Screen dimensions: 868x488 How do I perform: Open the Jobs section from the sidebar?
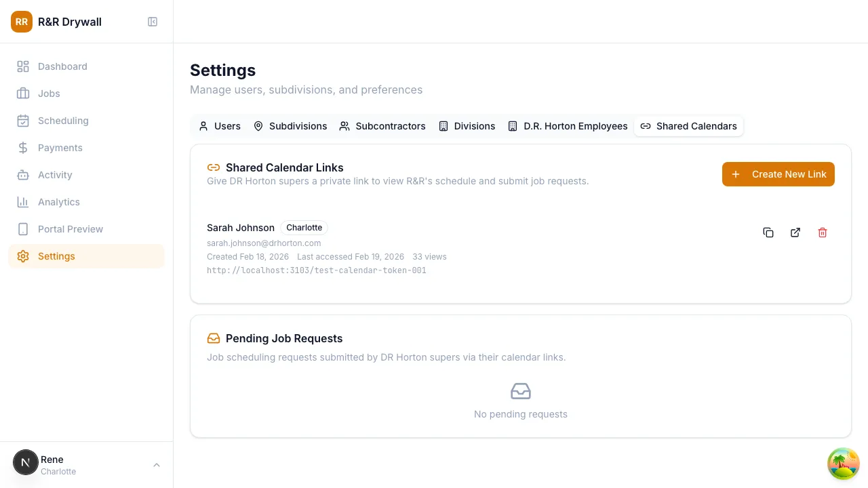(x=48, y=94)
